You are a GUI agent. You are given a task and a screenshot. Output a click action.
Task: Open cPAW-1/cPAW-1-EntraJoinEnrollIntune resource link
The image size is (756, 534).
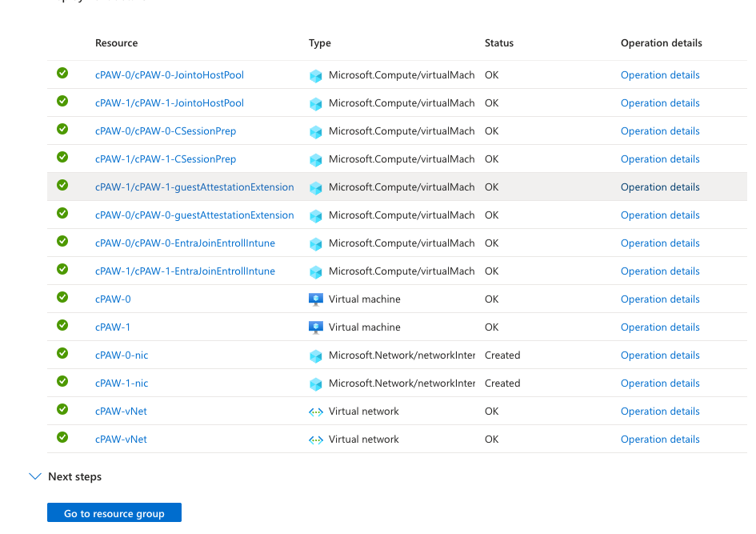(x=185, y=271)
